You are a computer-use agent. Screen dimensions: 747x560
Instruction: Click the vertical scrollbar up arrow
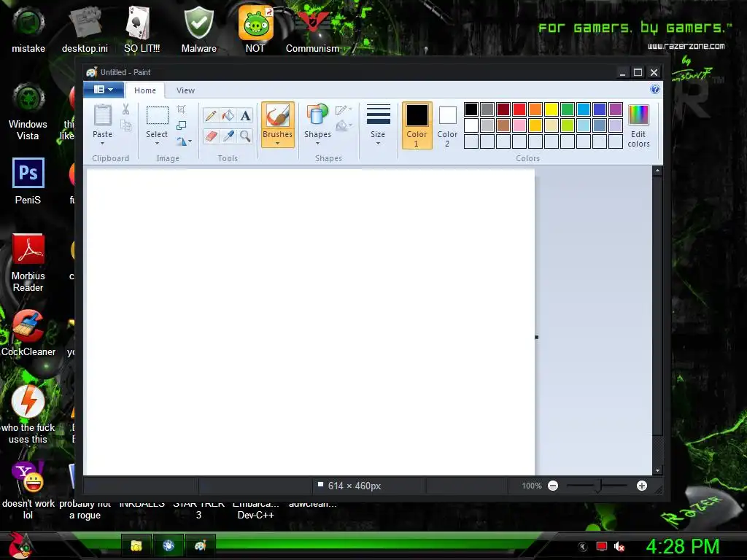point(657,171)
